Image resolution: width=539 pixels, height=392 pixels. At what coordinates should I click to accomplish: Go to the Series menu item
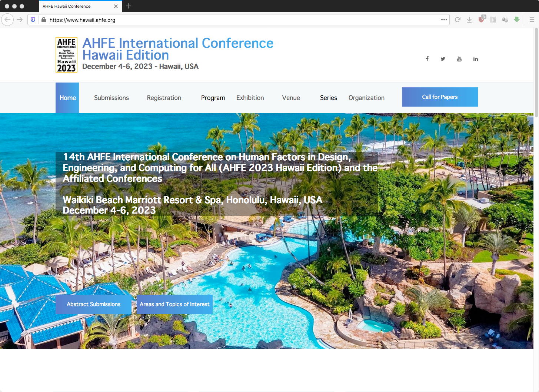pyautogui.click(x=329, y=98)
